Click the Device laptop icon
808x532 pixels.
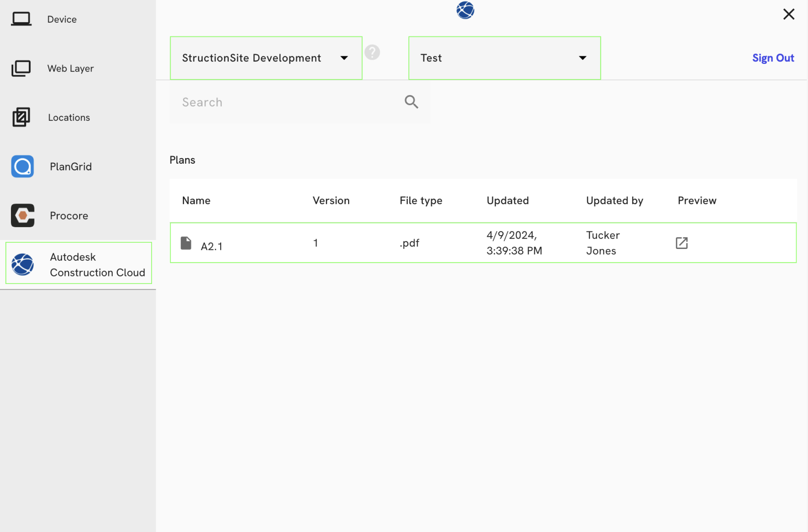21,19
